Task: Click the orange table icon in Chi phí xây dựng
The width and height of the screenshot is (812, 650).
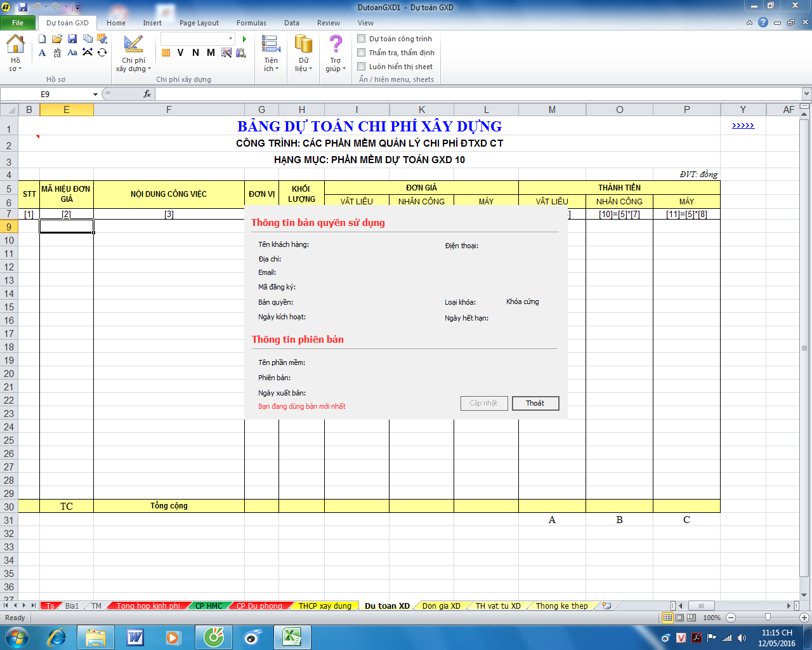Action: click(166, 53)
